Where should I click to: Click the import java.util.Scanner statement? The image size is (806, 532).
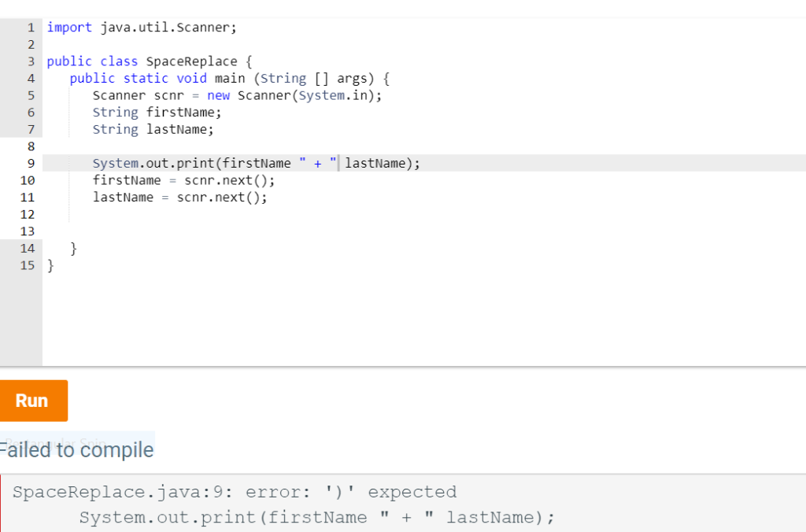(x=142, y=27)
